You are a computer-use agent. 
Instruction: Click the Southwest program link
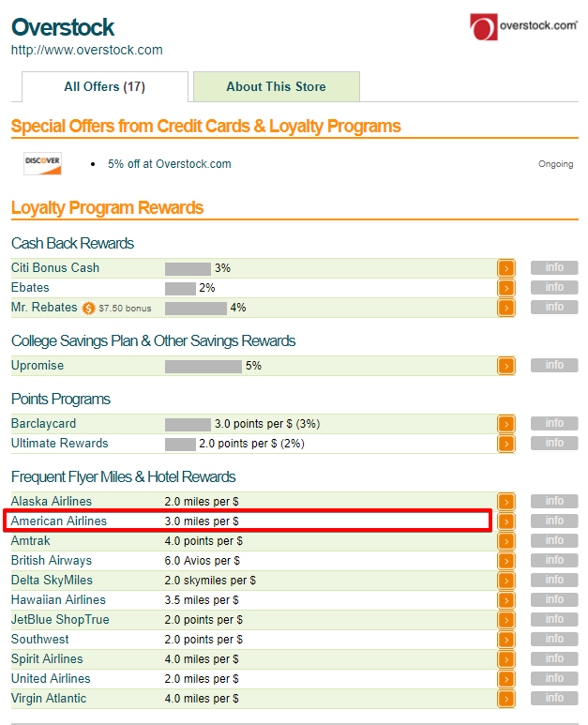click(39, 639)
